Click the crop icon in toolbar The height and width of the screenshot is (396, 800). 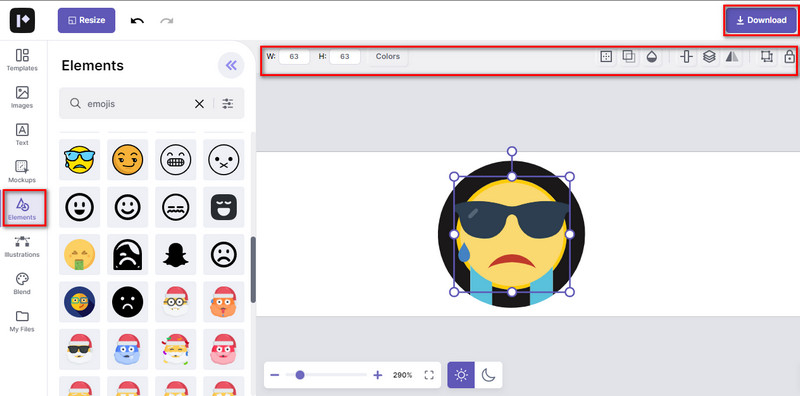(766, 57)
